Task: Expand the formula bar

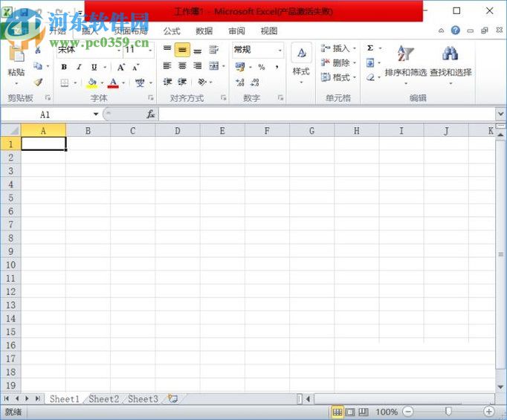Action: (x=500, y=114)
